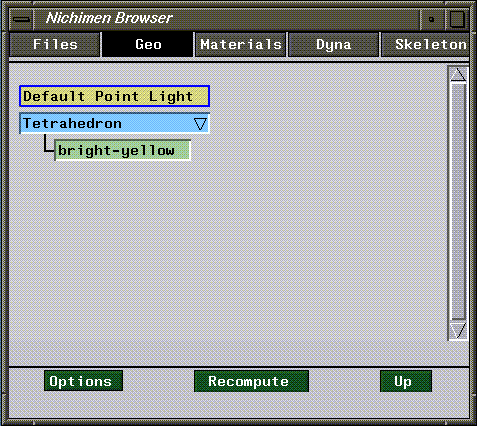The height and width of the screenshot is (426, 477).
Task: Select the Geo tab
Action: [x=148, y=44]
